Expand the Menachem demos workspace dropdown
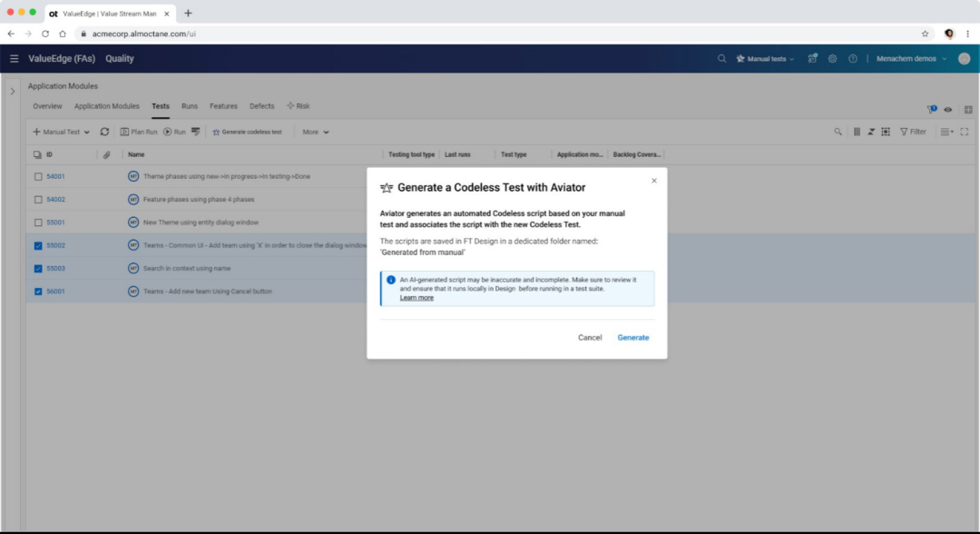This screenshot has width=980, height=534. (911, 59)
